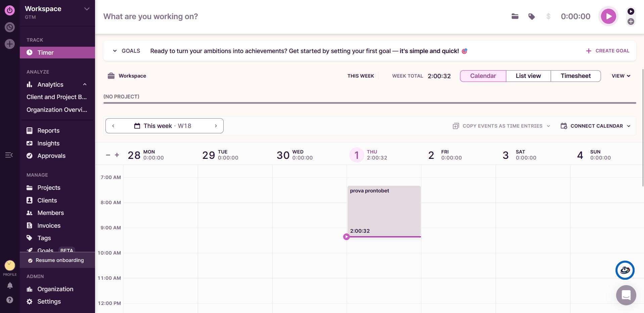Collapse the sidebar menu icon
The image size is (644, 313).
9,155
